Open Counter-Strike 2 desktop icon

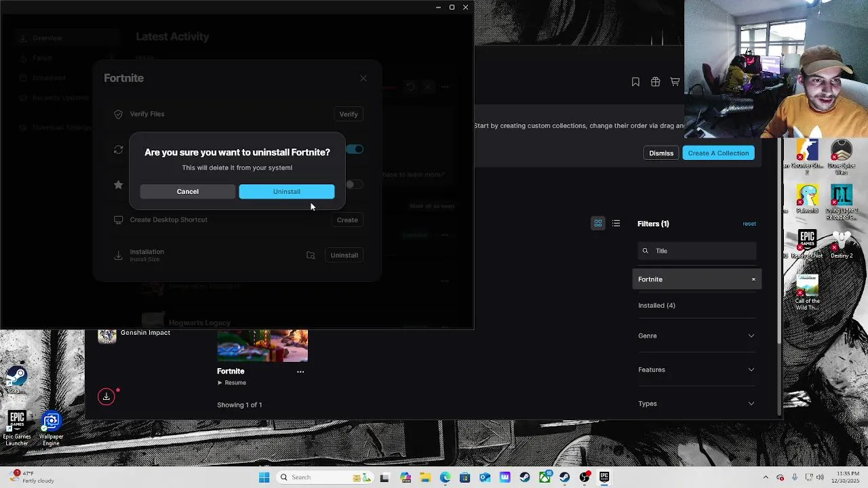(x=806, y=157)
